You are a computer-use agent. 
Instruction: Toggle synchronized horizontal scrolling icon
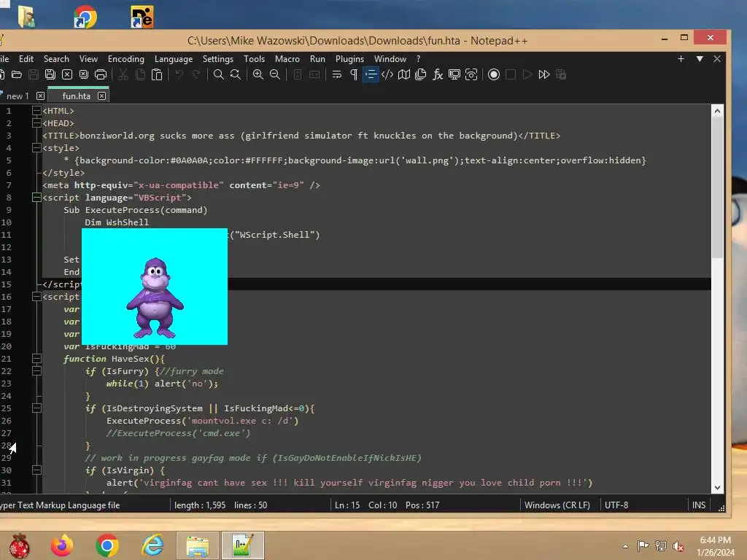(314, 74)
